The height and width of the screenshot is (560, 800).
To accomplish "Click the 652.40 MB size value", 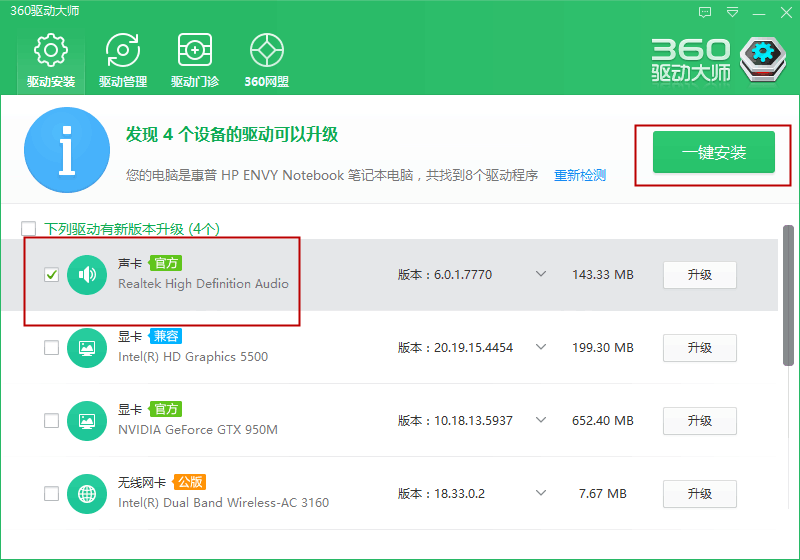I will (603, 421).
